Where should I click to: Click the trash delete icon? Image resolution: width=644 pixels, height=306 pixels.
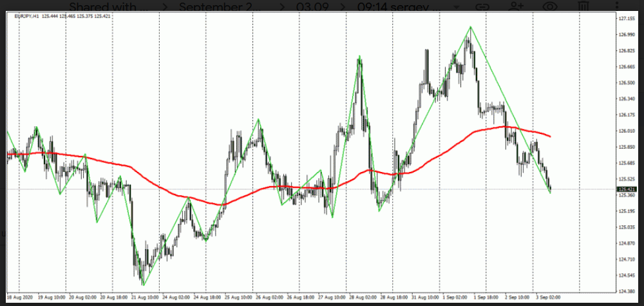pos(583,6)
